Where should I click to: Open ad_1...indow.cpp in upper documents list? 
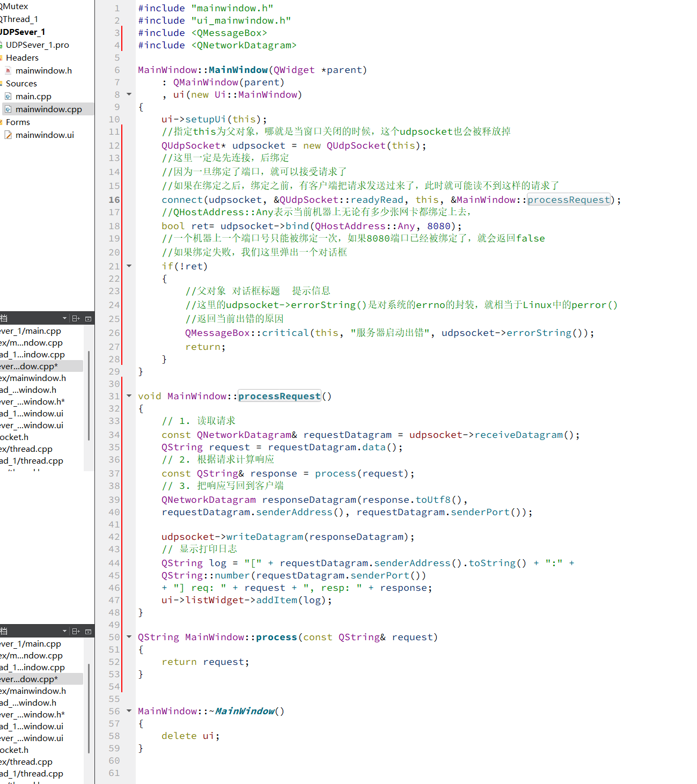click(x=32, y=355)
